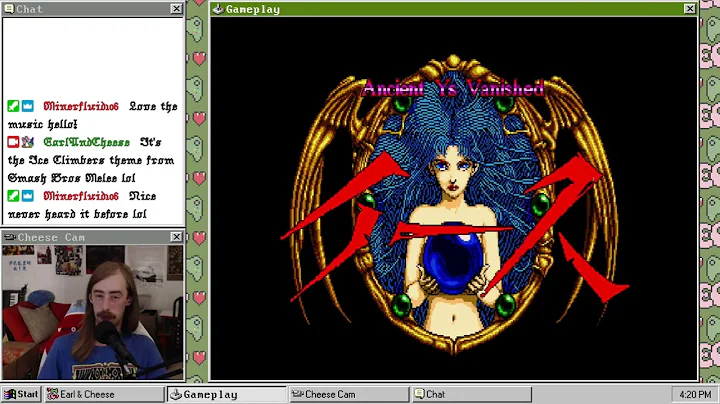Focus the Gameplay window title bar
720x404 pixels.
pyautogui.click(x=455, y=9)
